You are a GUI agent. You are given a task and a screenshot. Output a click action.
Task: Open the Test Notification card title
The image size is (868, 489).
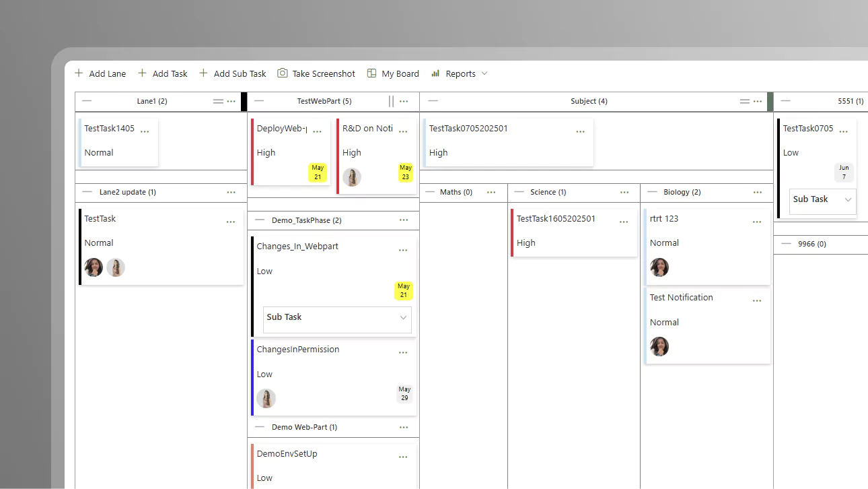[x=682, y=297]
